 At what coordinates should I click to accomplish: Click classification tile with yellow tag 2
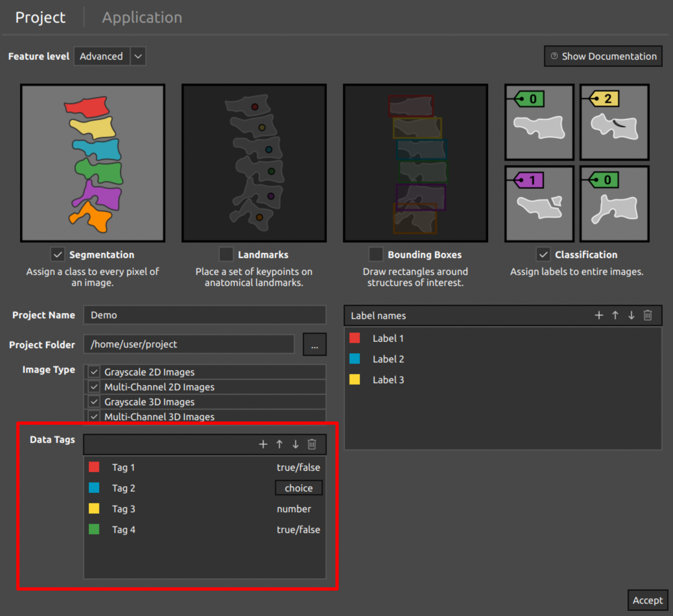(x=614, y=122)
